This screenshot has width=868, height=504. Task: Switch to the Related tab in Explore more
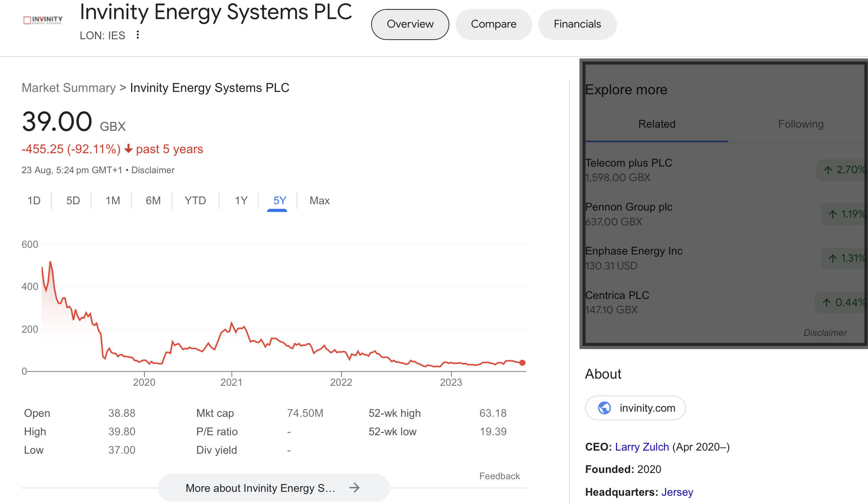[656, 124]
